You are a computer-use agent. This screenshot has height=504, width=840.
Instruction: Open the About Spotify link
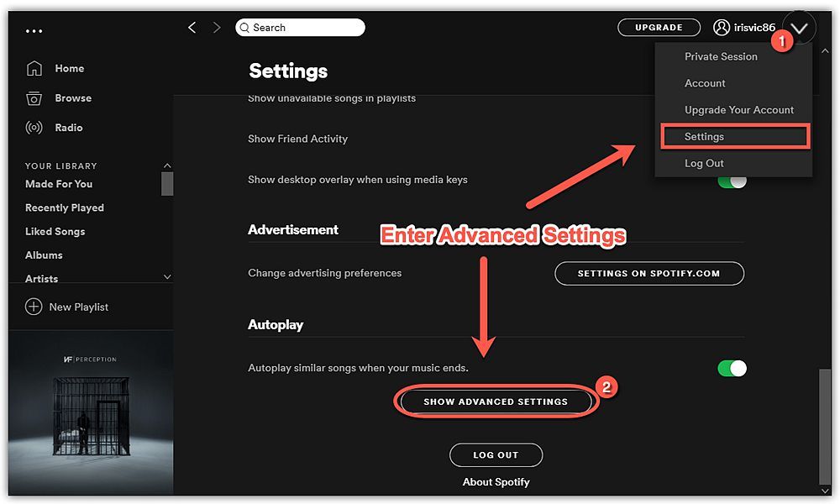pos(496,482)
